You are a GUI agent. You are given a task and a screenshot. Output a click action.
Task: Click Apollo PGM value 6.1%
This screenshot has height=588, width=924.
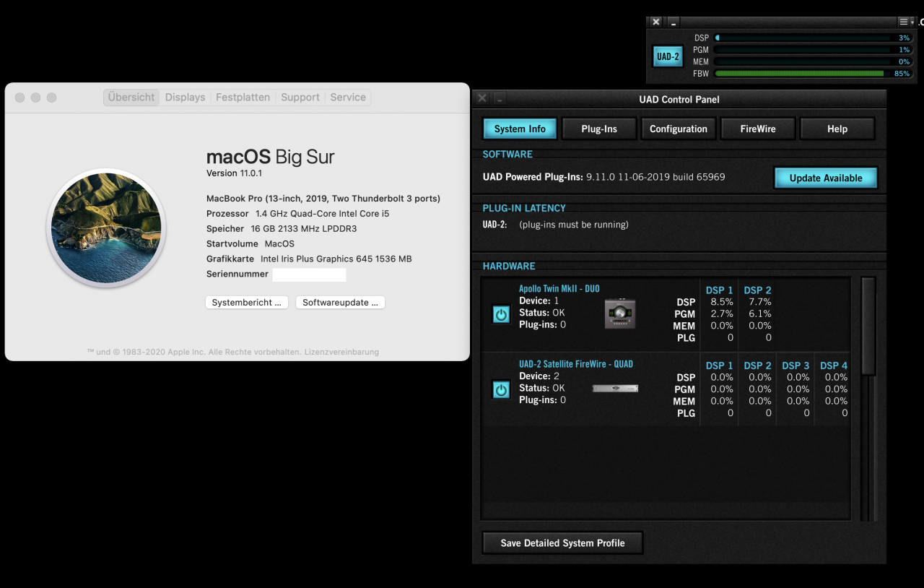[760, 314]
